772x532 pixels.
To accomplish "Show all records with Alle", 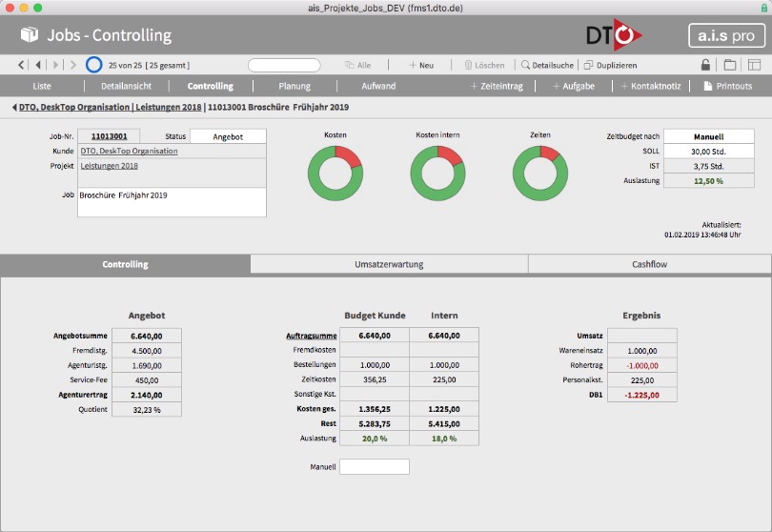I will click(x=358, y=65).
